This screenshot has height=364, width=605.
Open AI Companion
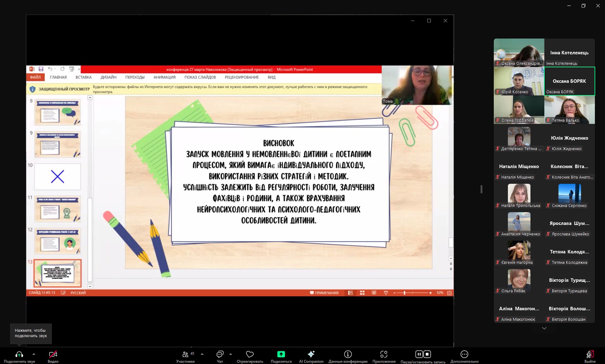coord(311,354)
